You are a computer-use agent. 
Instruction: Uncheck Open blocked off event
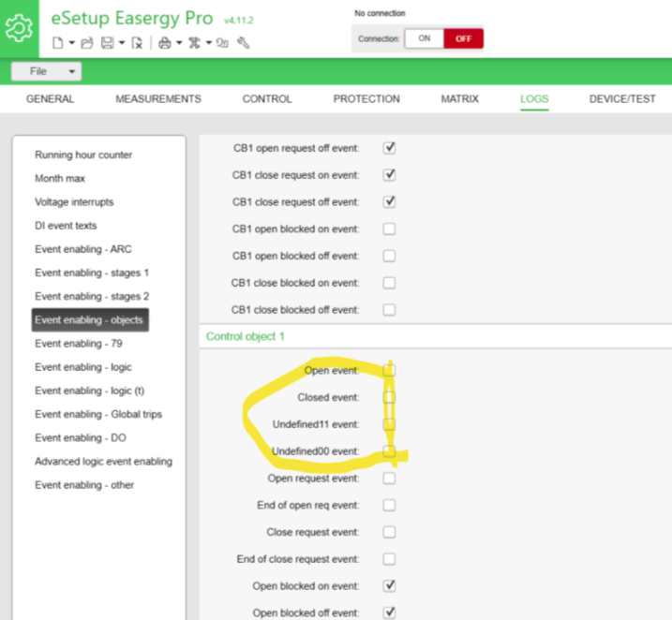click(x=389, y=613)
